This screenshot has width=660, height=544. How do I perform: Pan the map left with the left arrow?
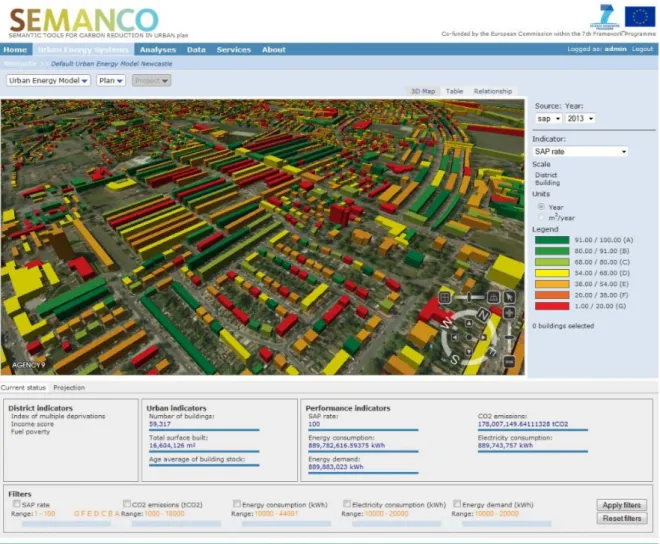tap(455, 337)
